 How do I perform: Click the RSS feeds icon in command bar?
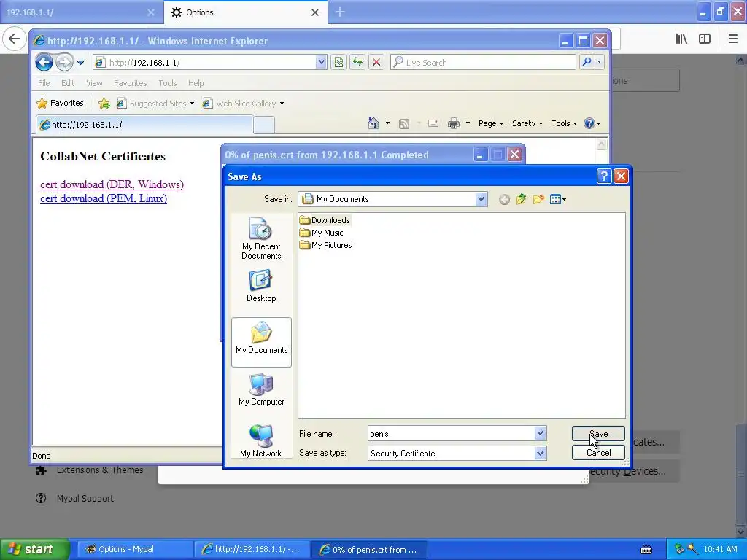pos(404,124)
